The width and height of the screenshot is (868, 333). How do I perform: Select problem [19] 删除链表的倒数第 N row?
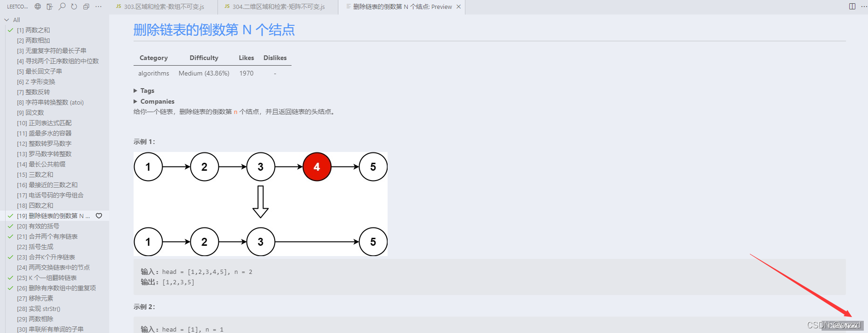click(x=54, y=216)
